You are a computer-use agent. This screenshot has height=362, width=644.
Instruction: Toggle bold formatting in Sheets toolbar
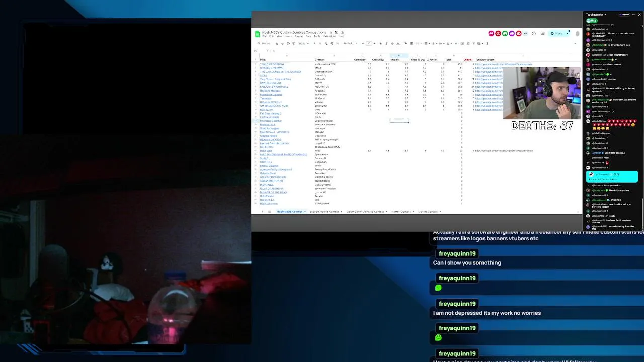click(381, 43)
